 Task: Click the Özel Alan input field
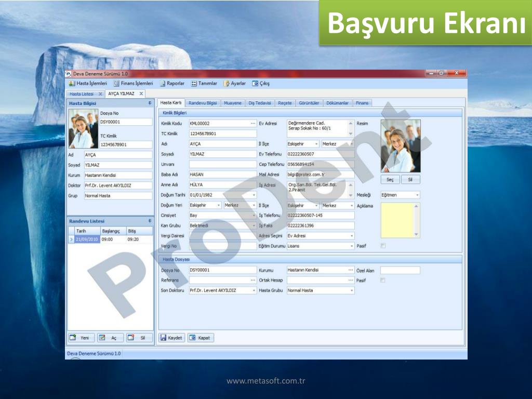pos(400,270)
